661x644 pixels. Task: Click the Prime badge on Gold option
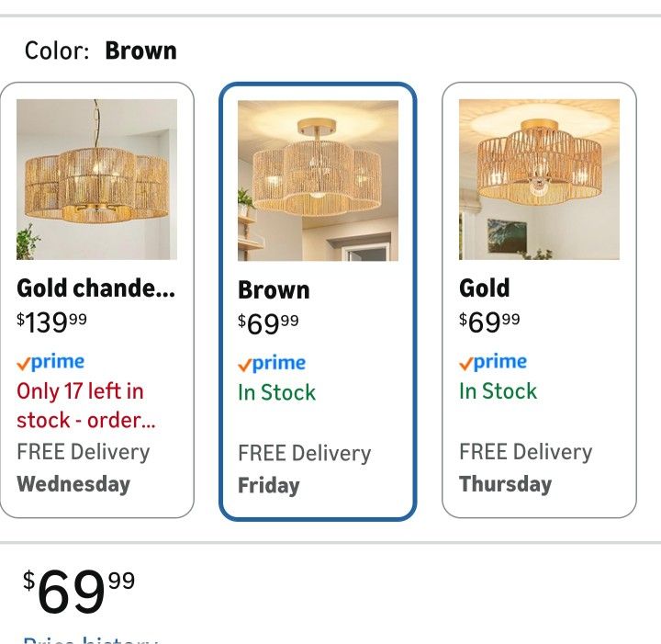point(493,362)
